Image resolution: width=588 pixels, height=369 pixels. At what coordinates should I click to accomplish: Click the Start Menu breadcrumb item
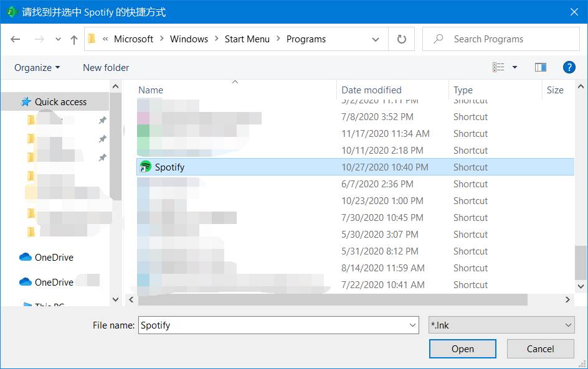(247, 39)
